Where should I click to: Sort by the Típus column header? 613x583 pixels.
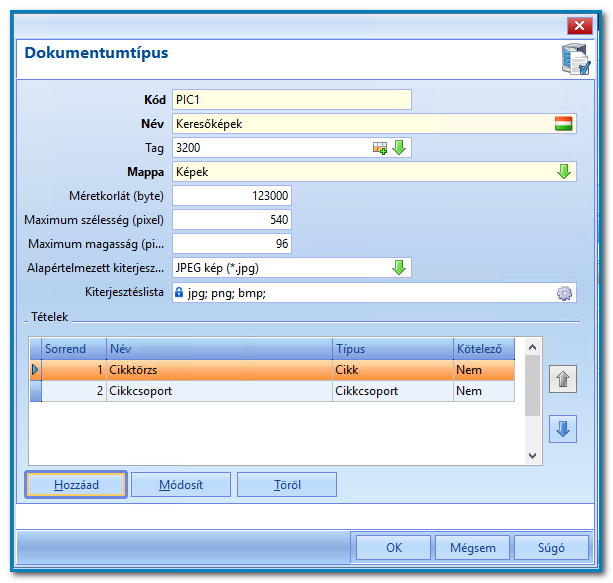[x=393, y=349]
